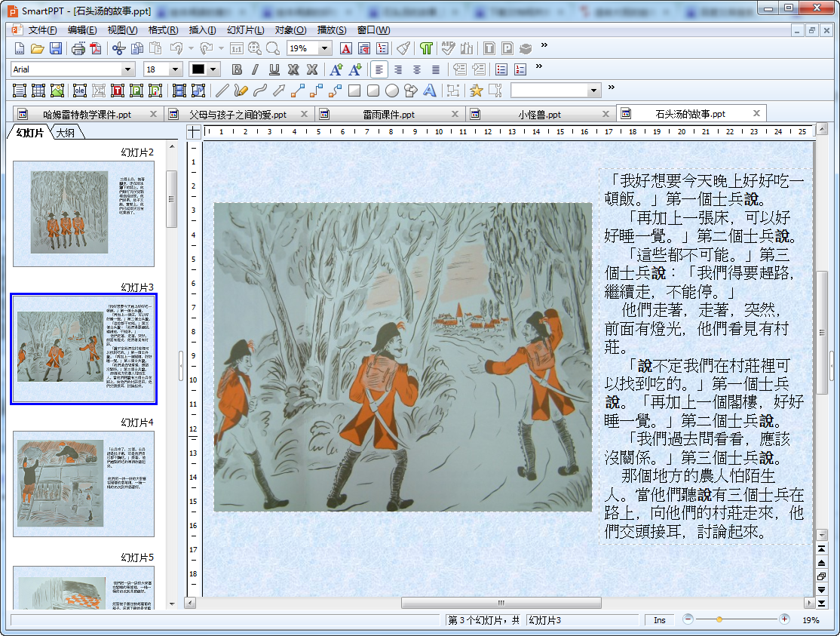Select the 幻灯片2 thumbnail
Image resolution: width=840 pixels, height=636 pixels.
coord(84,214)
